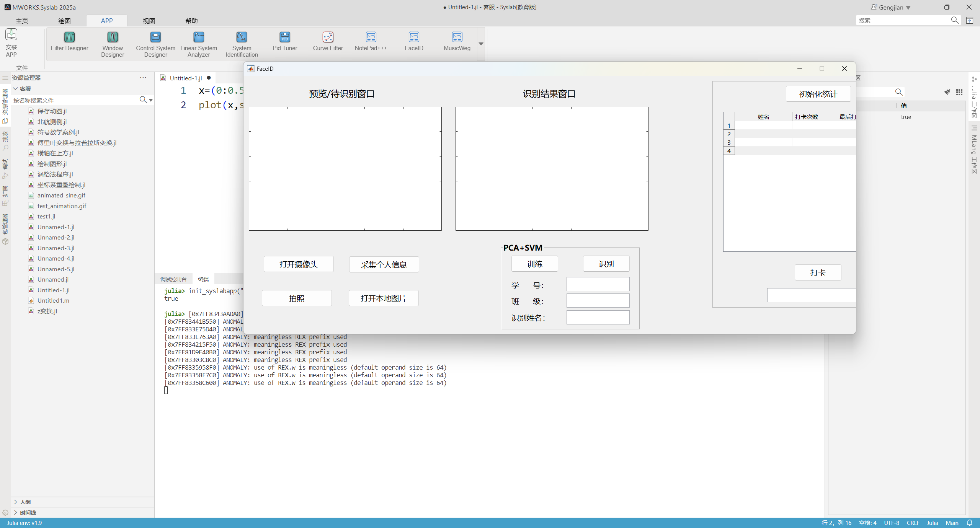
Task: Click the workspace clear brush icon
Action: (947, 92)
